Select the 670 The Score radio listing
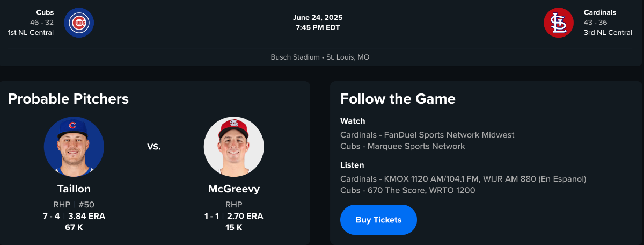Screen dimensions: 644x245 click(407, 190)
